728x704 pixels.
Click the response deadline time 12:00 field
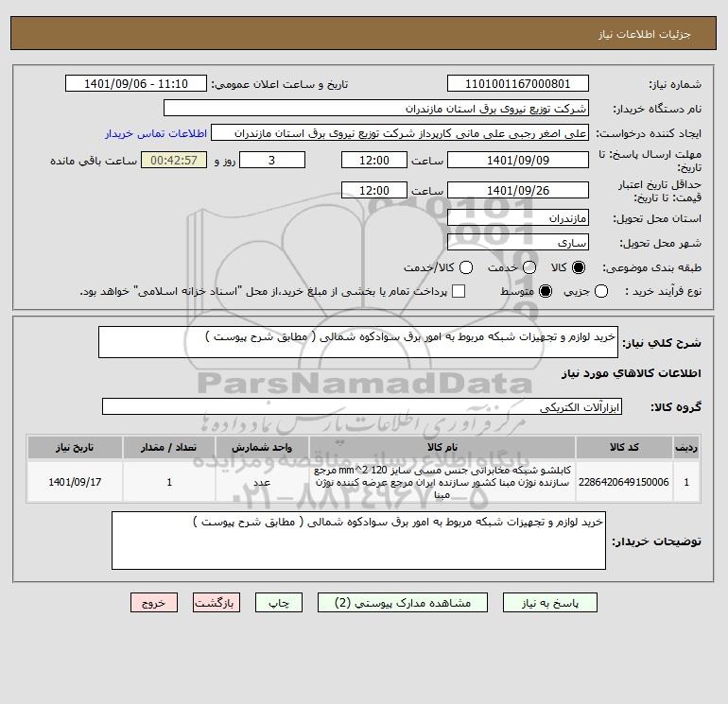pyautogui.click(x=374, y=160)
